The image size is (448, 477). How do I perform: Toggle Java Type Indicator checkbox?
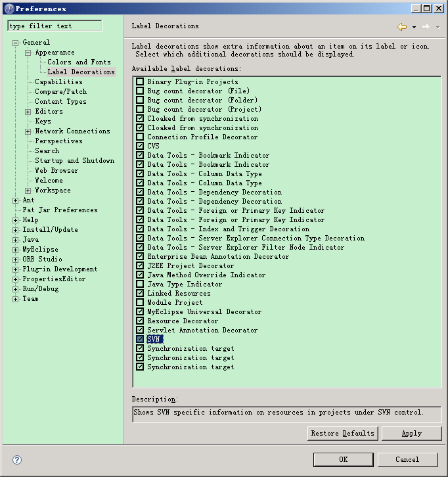[x=140, y=284]
